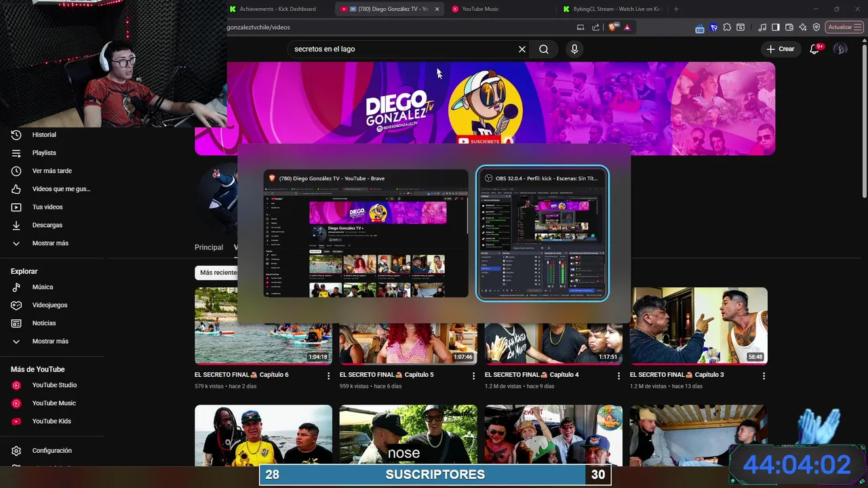Open YouTube Studio from sidebar
The width and height of the screenshot is (868, 488).
(x=54, y=385)
